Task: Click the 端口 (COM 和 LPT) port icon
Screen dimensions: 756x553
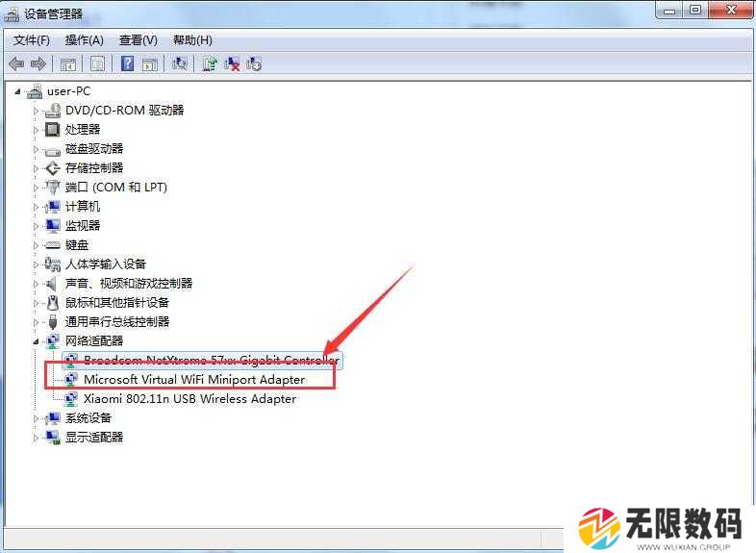Action: click(x=53, y=188)
